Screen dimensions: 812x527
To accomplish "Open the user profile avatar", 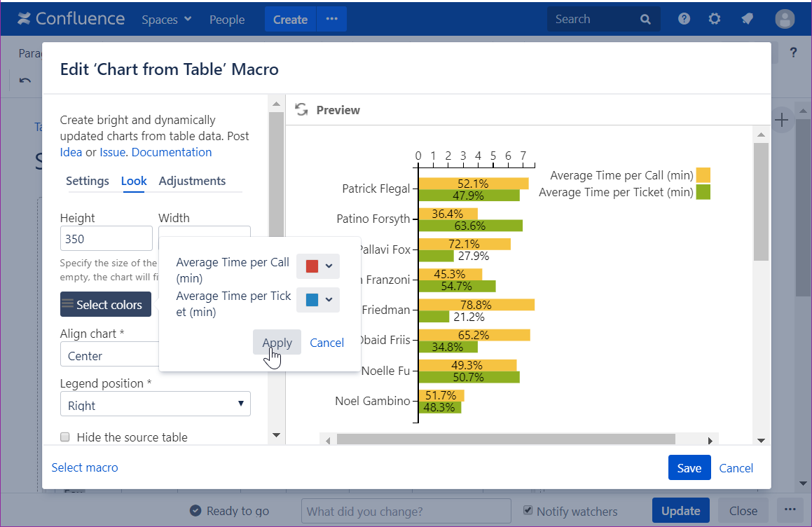I will (785, 20).
